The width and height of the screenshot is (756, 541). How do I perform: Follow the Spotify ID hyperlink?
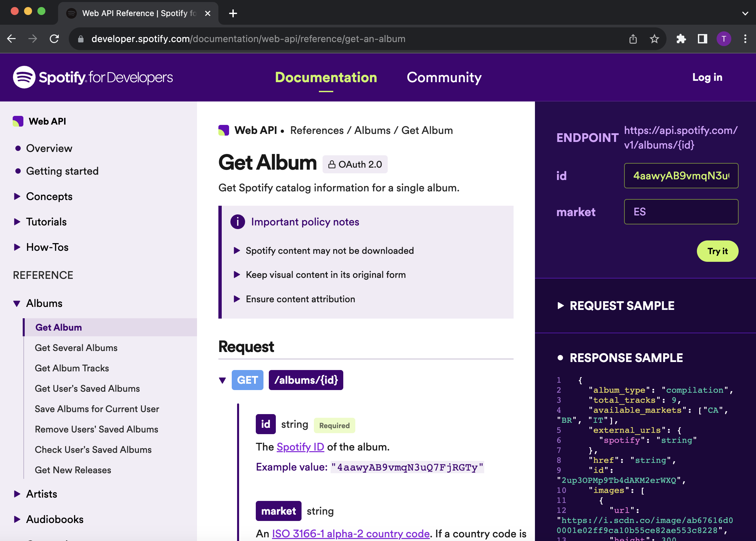300,447
